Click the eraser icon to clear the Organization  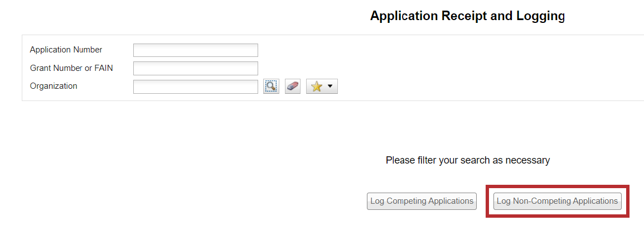coord(293,87)
